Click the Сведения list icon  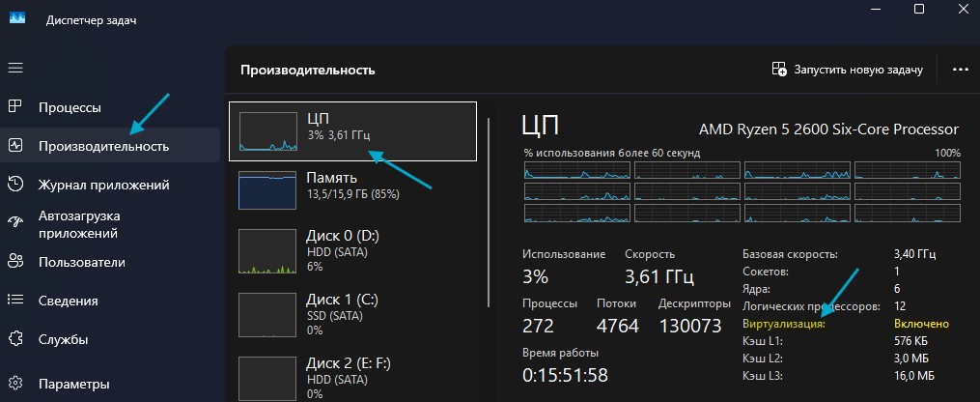click(15, 301)
